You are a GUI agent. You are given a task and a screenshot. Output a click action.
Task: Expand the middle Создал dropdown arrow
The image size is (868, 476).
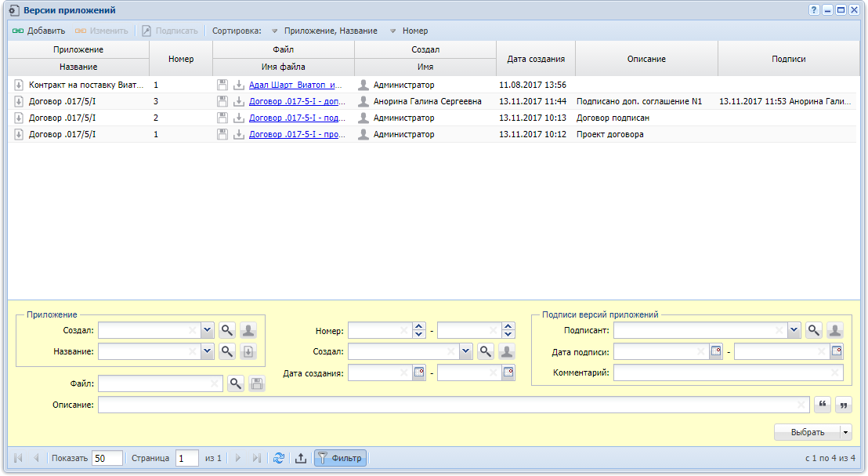click(465, 351)
